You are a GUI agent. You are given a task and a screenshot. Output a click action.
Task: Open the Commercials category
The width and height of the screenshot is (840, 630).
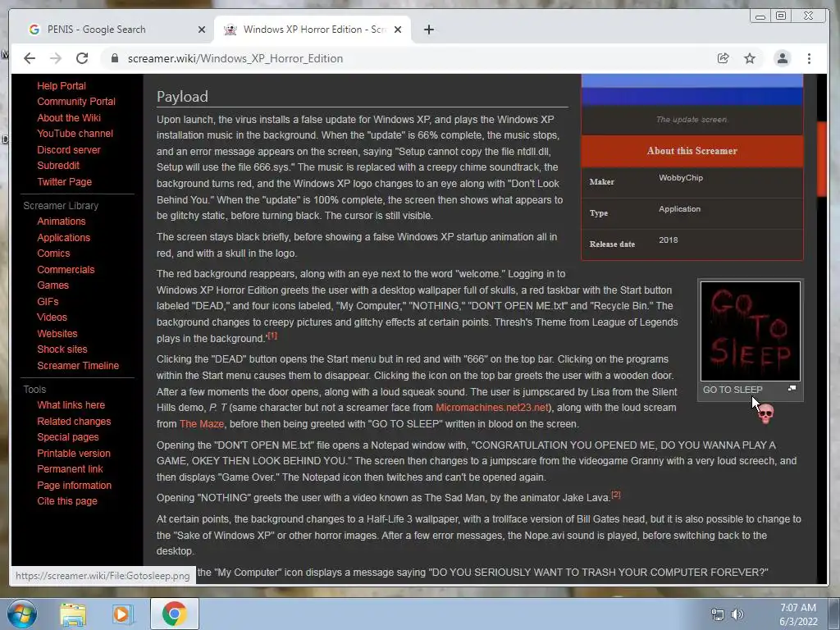click(x=66, y=269)
